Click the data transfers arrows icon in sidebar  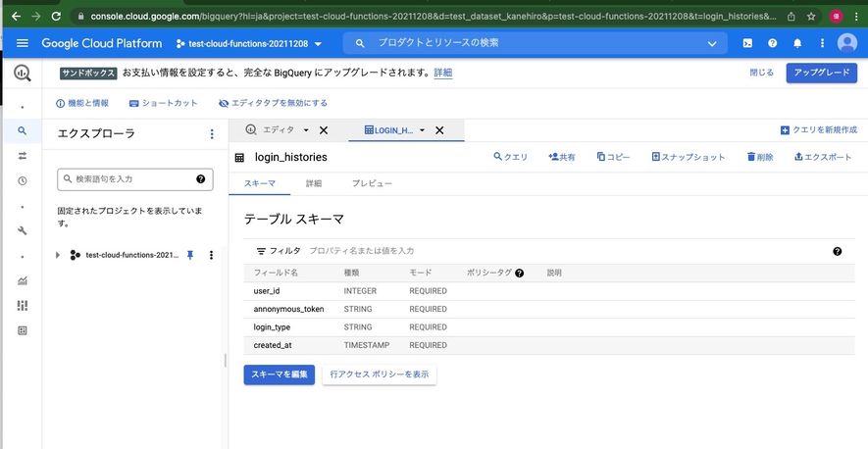22,156
